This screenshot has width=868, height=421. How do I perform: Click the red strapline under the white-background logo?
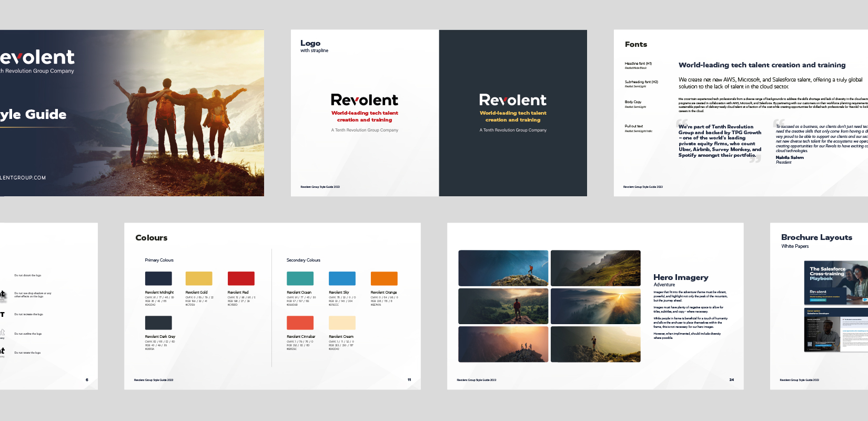(x=365, y=116)
